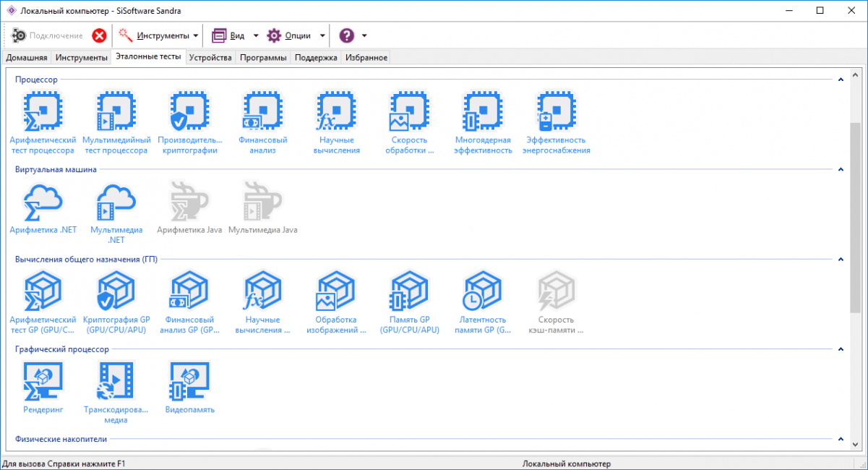The width and height of the screenshot is (868, 470).
Task: Switch to the Домашняя tab
Action: [x=27, y=58]
